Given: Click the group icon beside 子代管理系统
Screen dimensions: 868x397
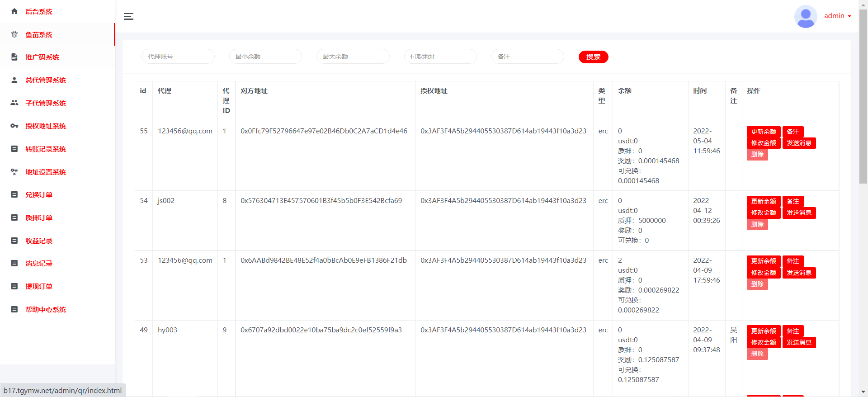Looking at the screenshot, I should click(14, 103).
